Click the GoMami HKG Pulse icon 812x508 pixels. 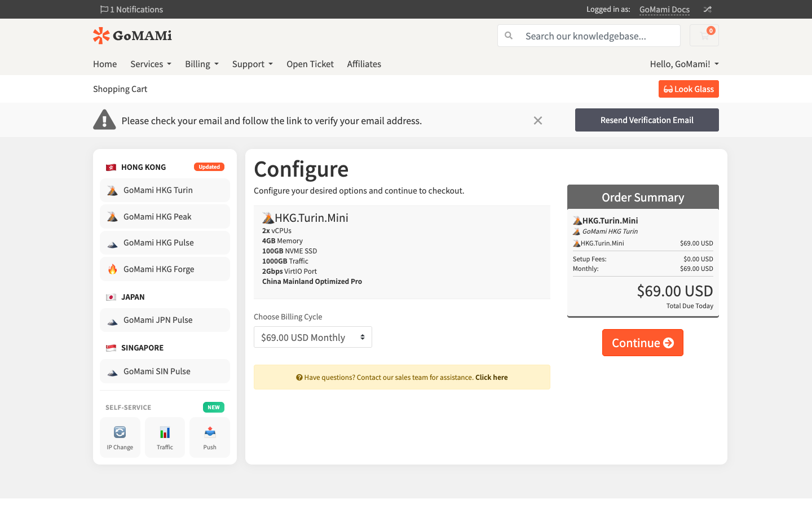pos(113,243)
